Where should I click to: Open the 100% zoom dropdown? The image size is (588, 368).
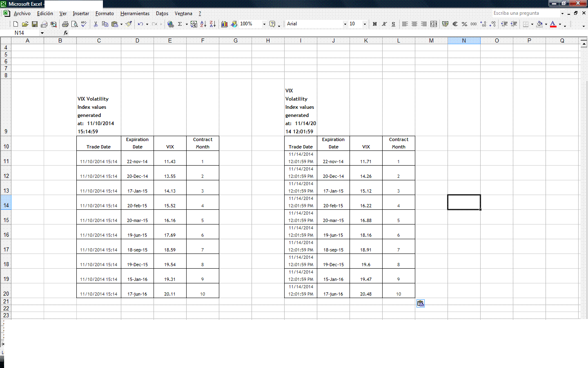(x=264, y=24)
